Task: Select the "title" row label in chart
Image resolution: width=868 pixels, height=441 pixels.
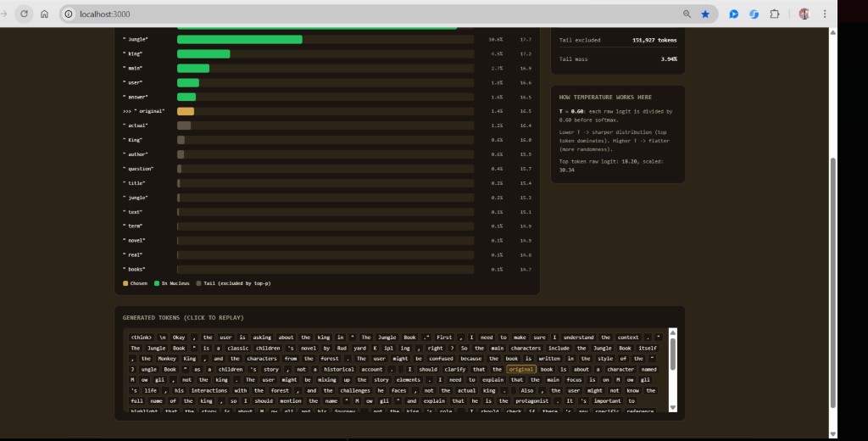Action: click(134, 183)
